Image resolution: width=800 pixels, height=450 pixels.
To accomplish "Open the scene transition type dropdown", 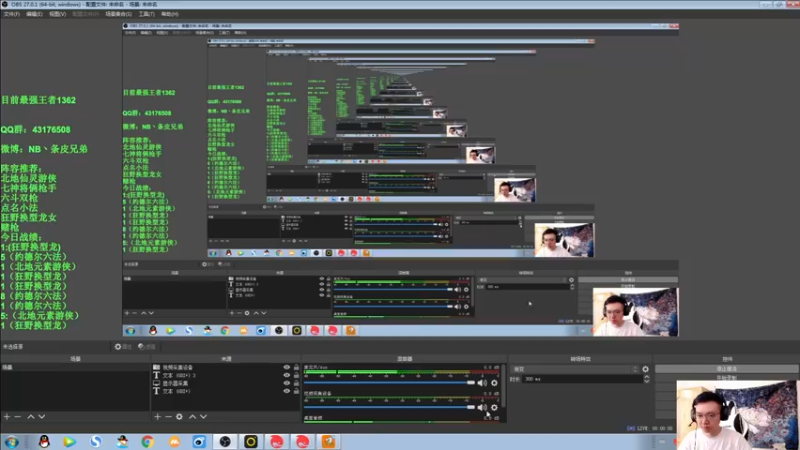I will click(575, 369).
